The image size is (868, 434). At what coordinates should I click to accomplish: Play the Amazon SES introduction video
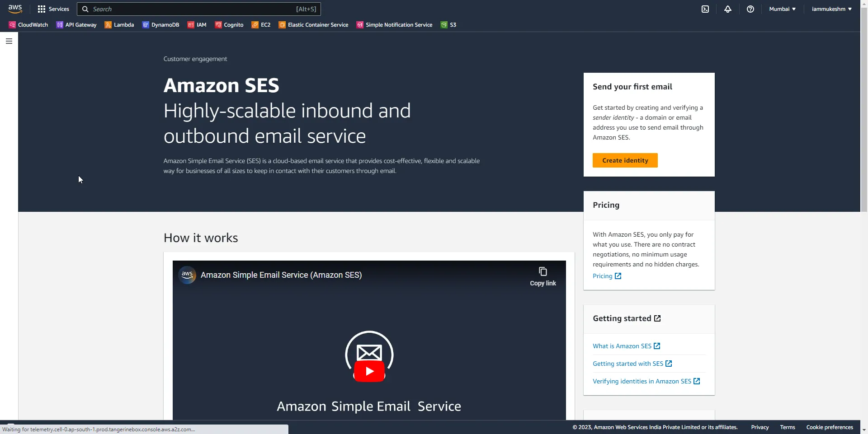click(x=369, y=371)
